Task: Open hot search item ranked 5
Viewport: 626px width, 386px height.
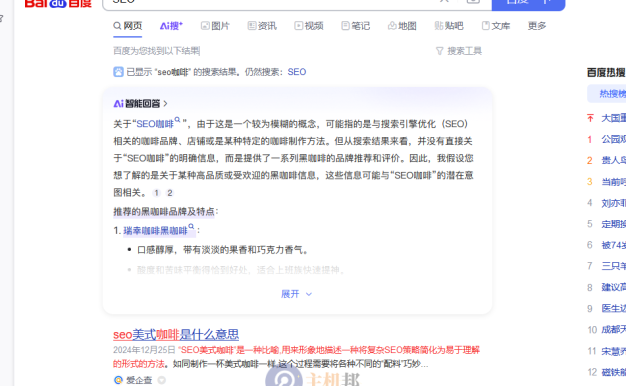Action: pyautogui.click(x=613, y=224)
